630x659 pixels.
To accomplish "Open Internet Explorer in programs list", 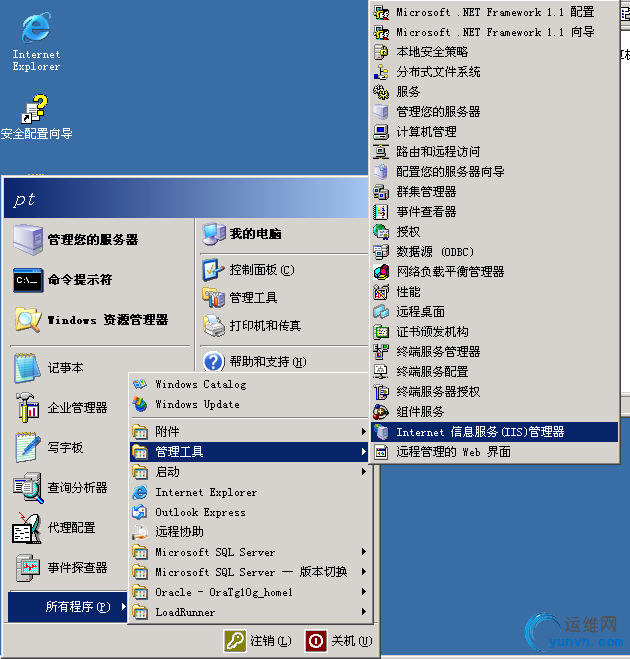I will [x=251, y=492].
